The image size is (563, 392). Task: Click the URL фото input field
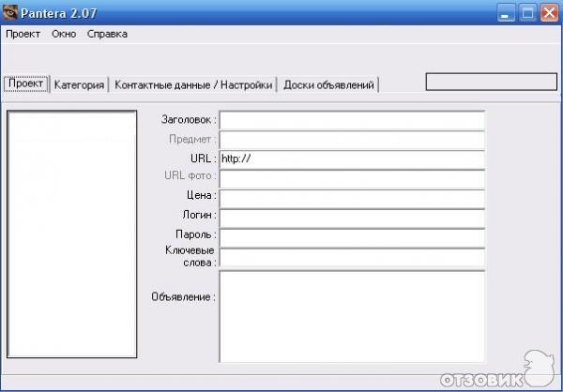(x=352, y=179)
